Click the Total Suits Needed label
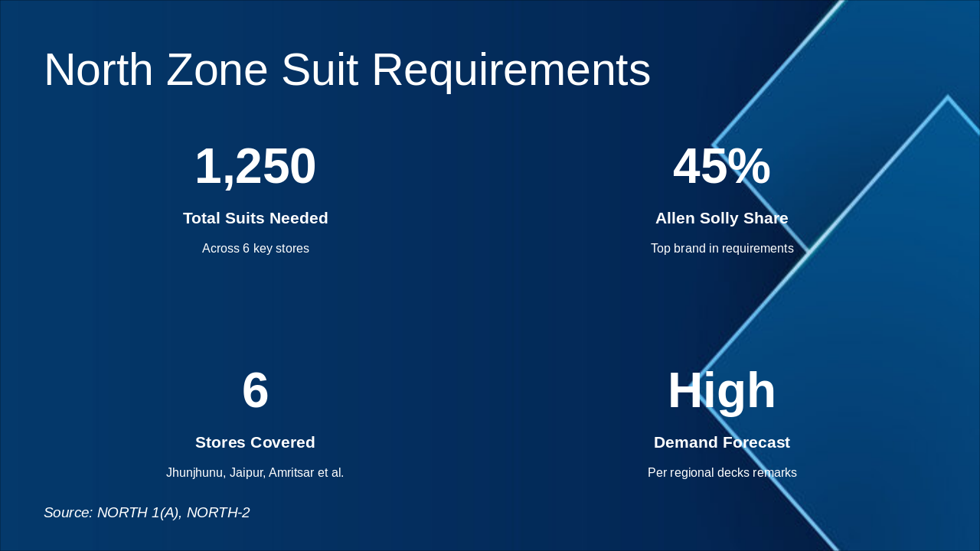The width and height of the screenshot is (980, 551). click(x=255, y=218)
